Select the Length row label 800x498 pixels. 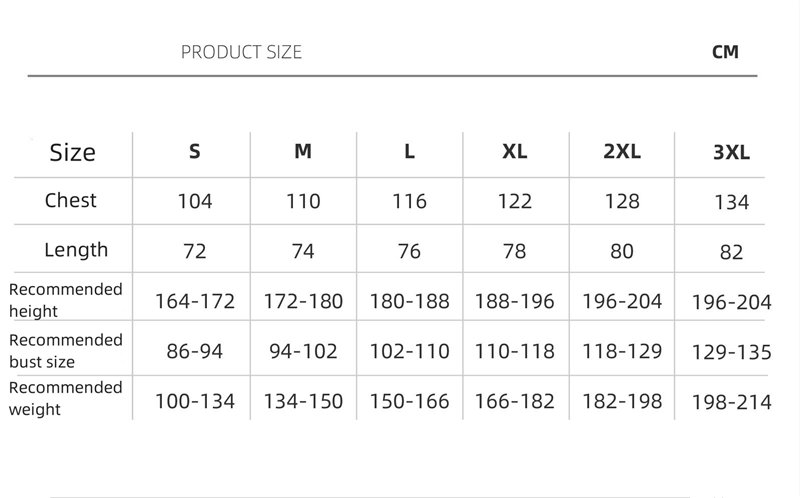(76, 250)
